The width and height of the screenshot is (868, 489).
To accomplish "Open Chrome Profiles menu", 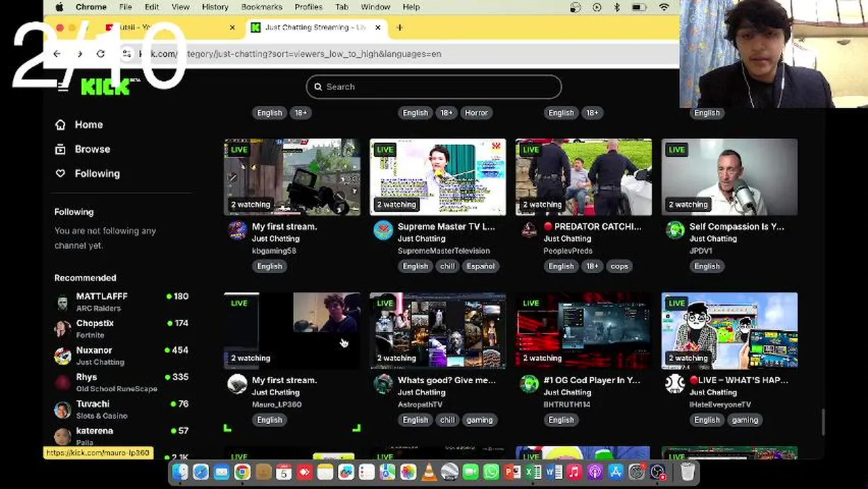I will click(308, 7).
